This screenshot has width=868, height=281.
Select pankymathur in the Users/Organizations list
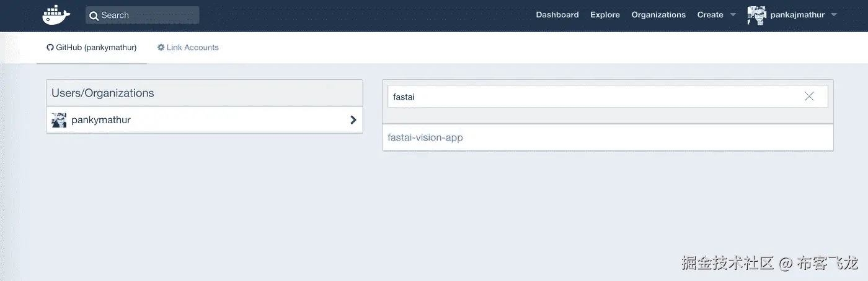click(x=101, y=120)
